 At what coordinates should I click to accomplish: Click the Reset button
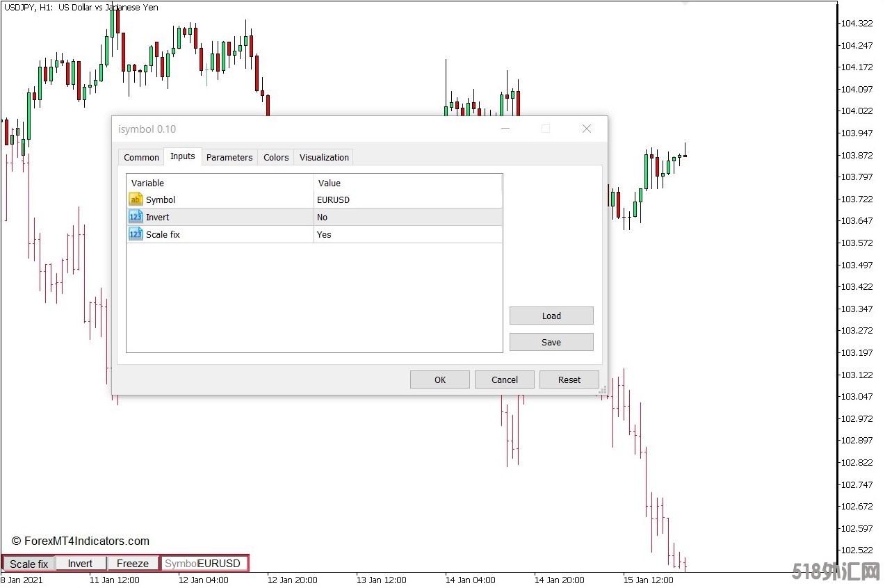[x=569, y=379]
